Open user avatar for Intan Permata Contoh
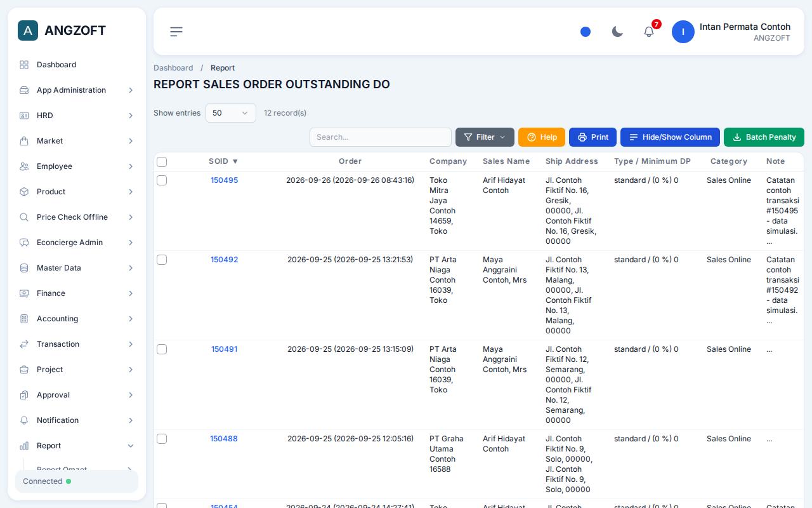812x508 pixels. click(683, 32)
